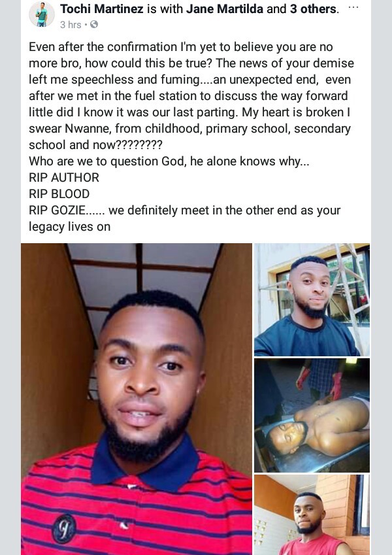Viewport: 392px width, 555px height.
Task: Click the closing text "legacy lives on"
Action: pyautogui.click(x=69, y=227)
